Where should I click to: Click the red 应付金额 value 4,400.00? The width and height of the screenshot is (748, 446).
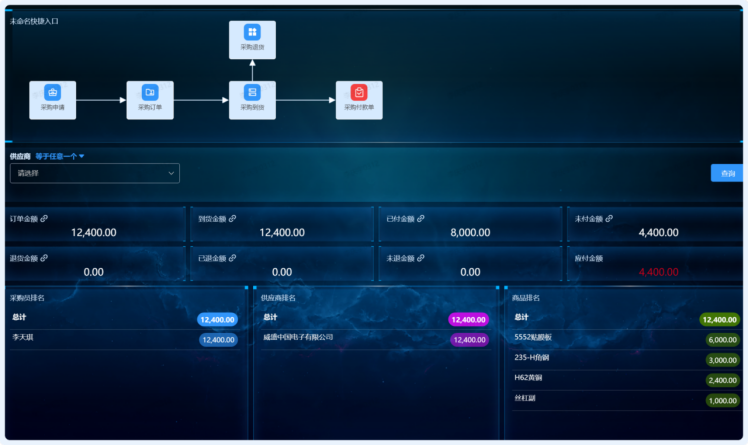click(657, 271)
